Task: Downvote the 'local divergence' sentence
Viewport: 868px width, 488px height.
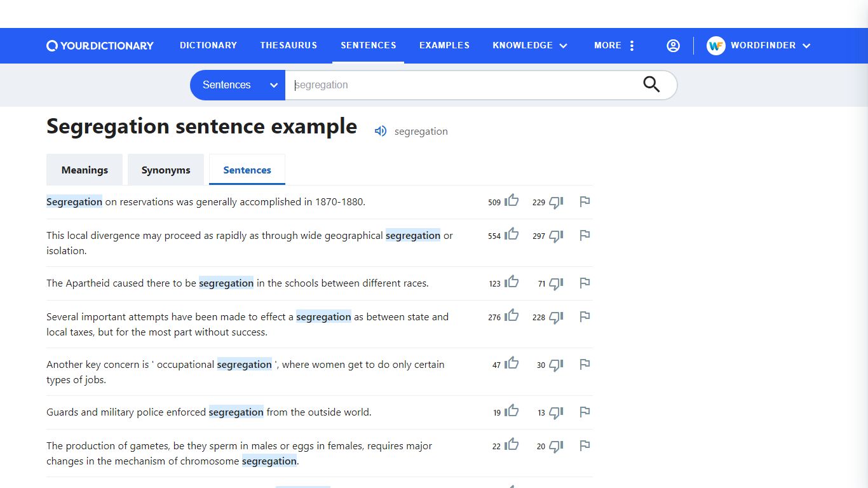Action: (556, 236)
